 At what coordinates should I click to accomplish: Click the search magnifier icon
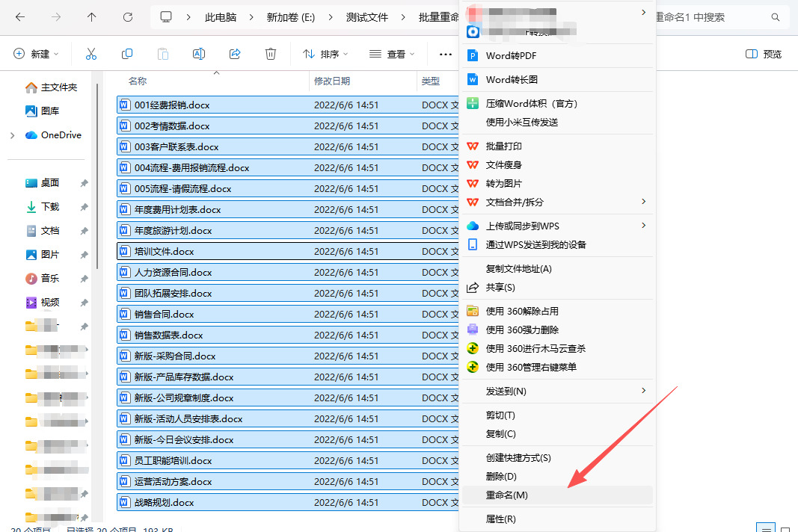pyautogui.click(x=775, y=17)
